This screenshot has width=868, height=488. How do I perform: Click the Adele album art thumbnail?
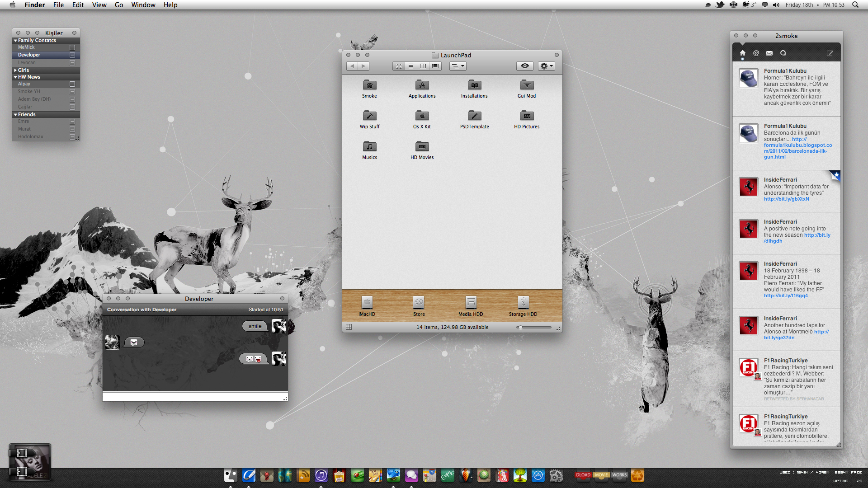30,462
